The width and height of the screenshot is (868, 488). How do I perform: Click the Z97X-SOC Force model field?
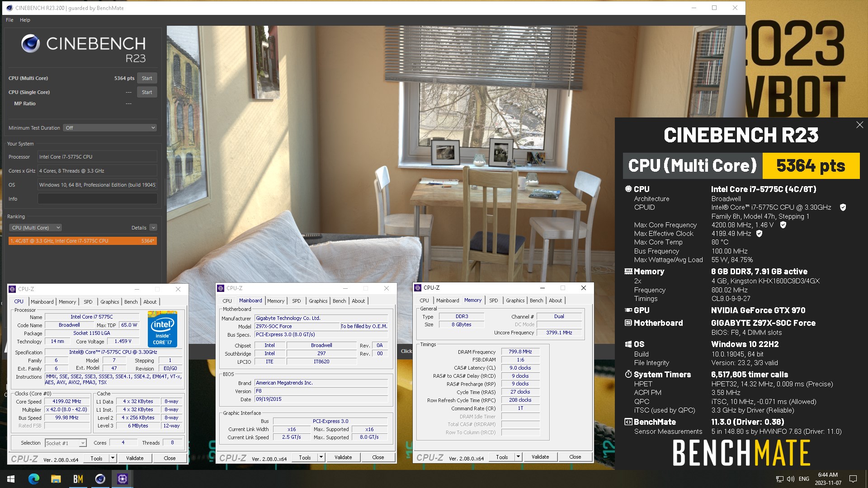[x=297, y=327]
